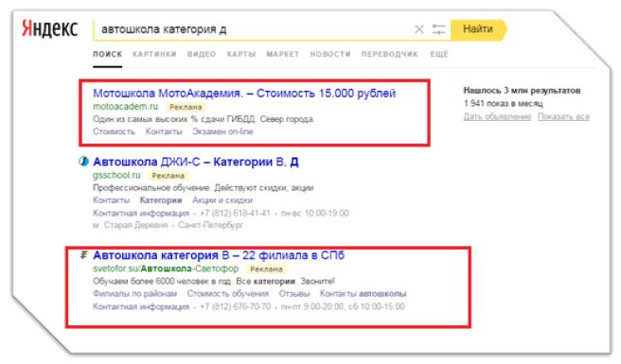
Task: Open Отзывы sitelink
Action: point(294,294)
